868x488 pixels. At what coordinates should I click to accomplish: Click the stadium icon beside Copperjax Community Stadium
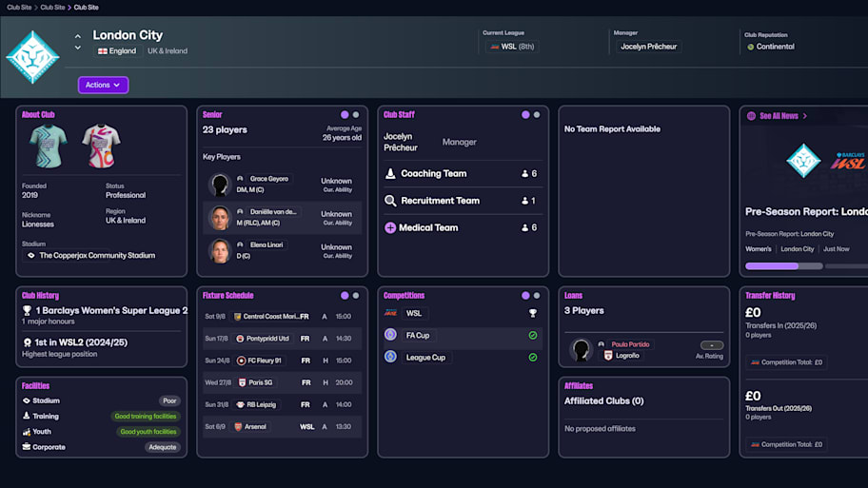(x=30, y=255)
